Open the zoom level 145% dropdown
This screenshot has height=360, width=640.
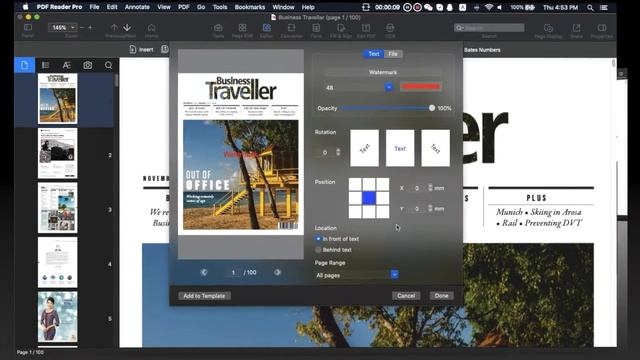[62, 27]
